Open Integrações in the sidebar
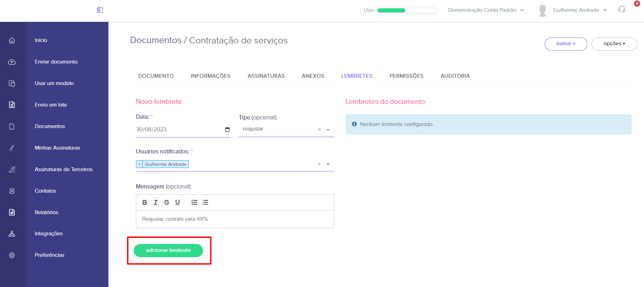 tap(49, 234)
